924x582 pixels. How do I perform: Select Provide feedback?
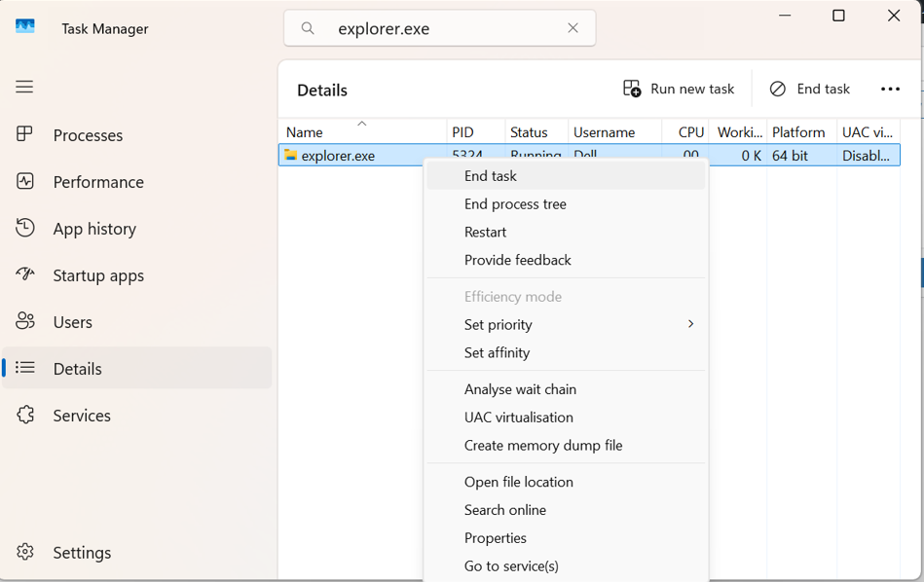pyautogui.click(x=566, y=260)
